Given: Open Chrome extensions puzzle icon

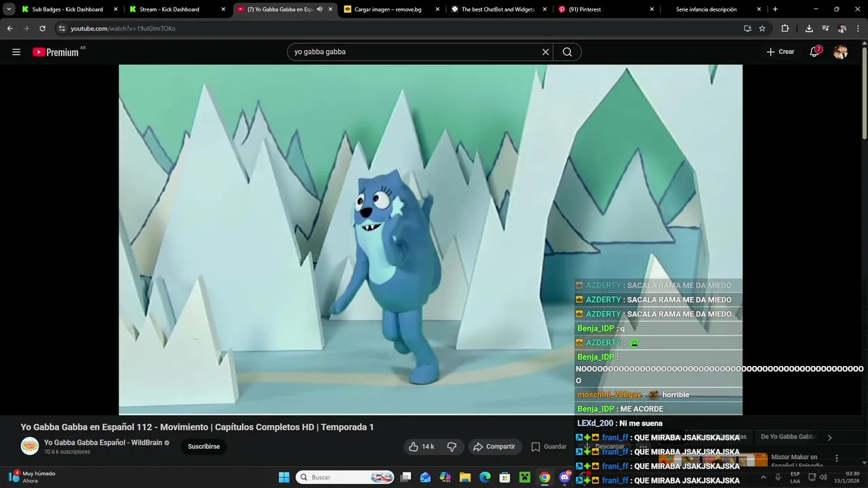Looking at the screenshot, I should (x=785, y=28).
